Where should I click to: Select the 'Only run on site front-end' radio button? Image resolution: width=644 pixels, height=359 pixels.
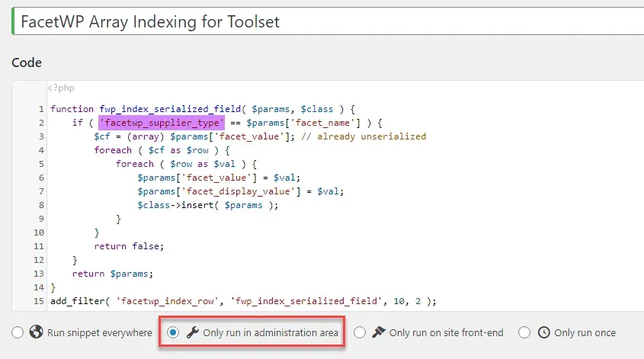click(x=360, y=332)
